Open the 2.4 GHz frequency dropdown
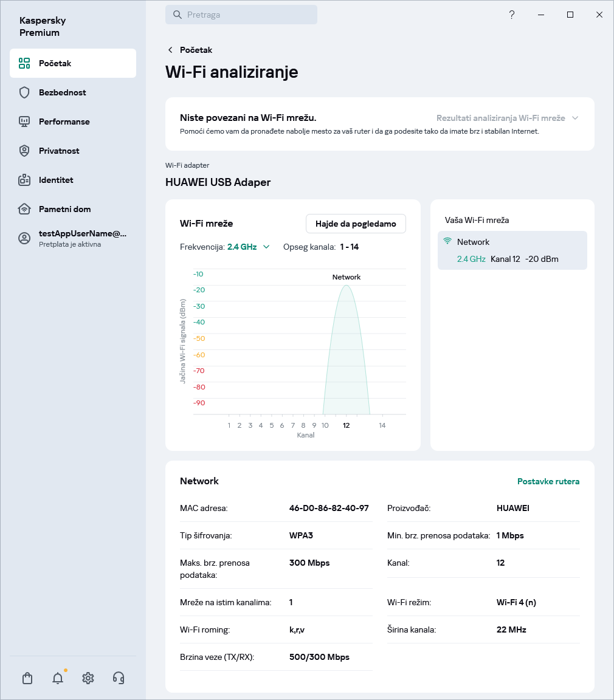The width and height of the screenshot is (614, 700). tap(248, 247)
